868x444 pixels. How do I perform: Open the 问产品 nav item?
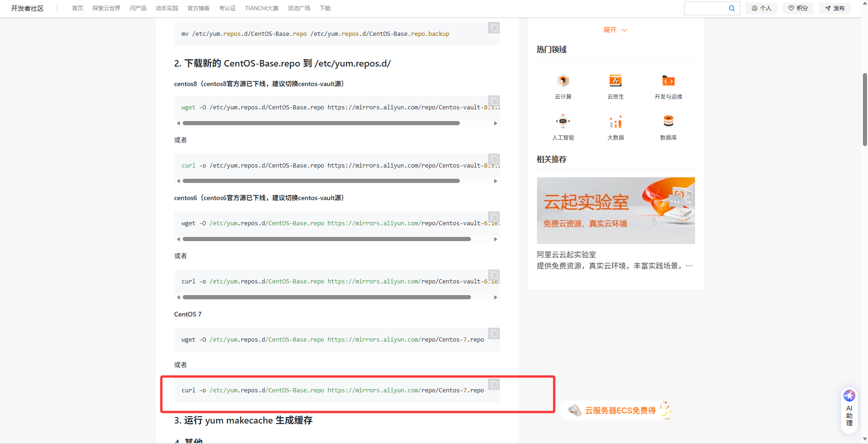point(138,8)
